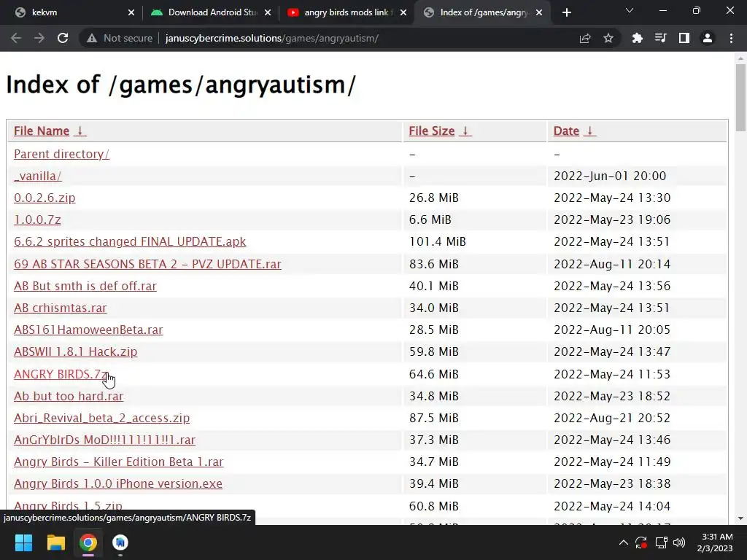This screenshot has height=560, width=747.
Task: Download Angry Birds 1.5.zip
Action: [68, 506]
